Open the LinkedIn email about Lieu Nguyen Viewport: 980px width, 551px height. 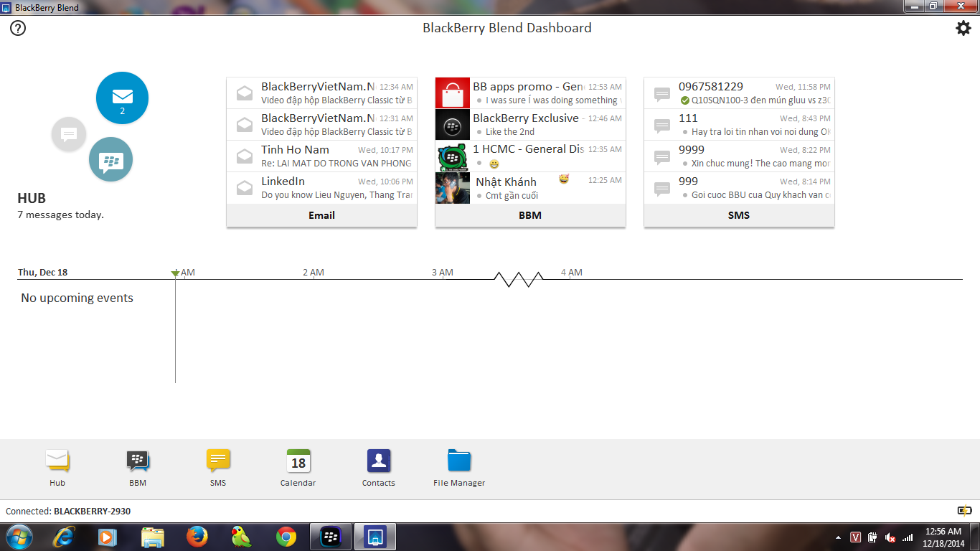[x=321, y=188]
